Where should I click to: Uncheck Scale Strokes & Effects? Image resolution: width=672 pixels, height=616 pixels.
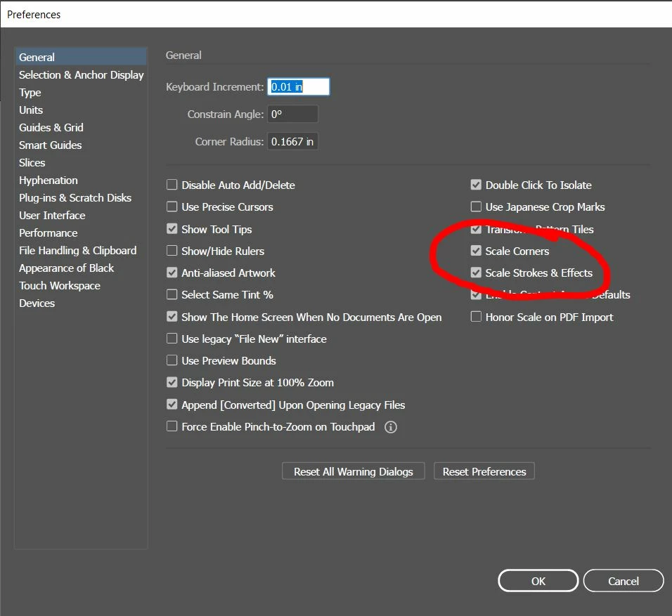pyautogui.click(x=476, y=273)
